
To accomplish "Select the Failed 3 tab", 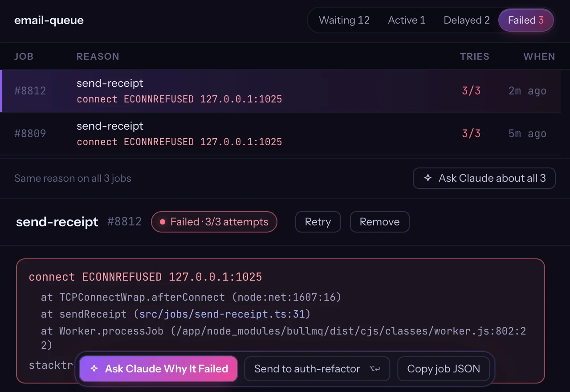I will point(526,20).
